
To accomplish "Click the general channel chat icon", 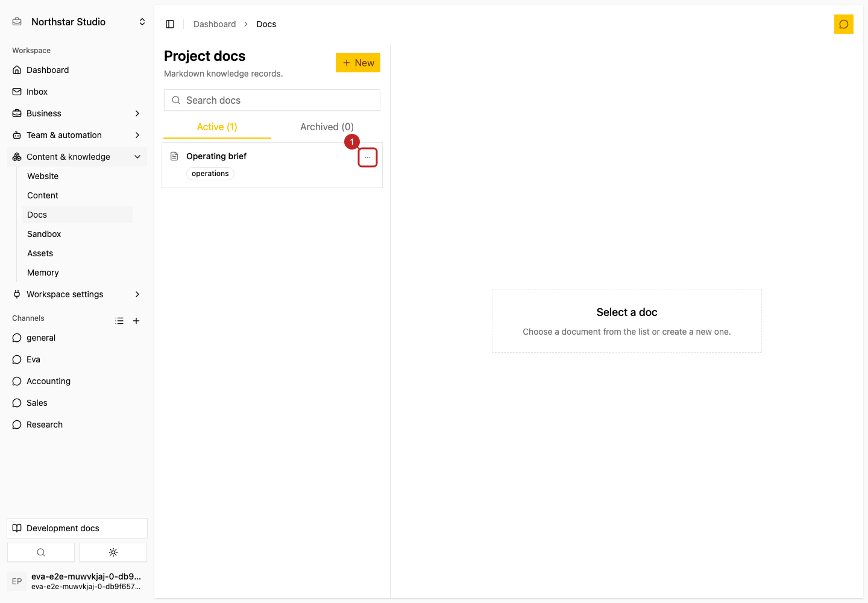I will click(x=17, y=338).
